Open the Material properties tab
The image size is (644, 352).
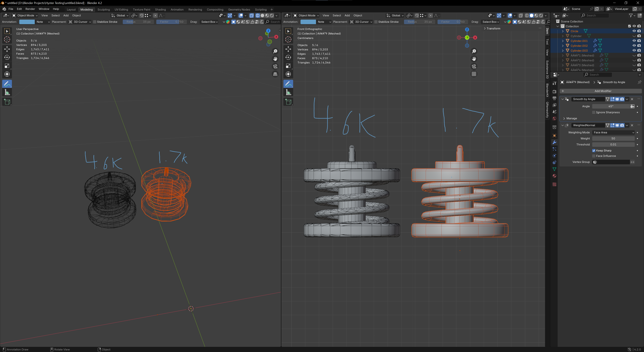click(x=554, y=176)
